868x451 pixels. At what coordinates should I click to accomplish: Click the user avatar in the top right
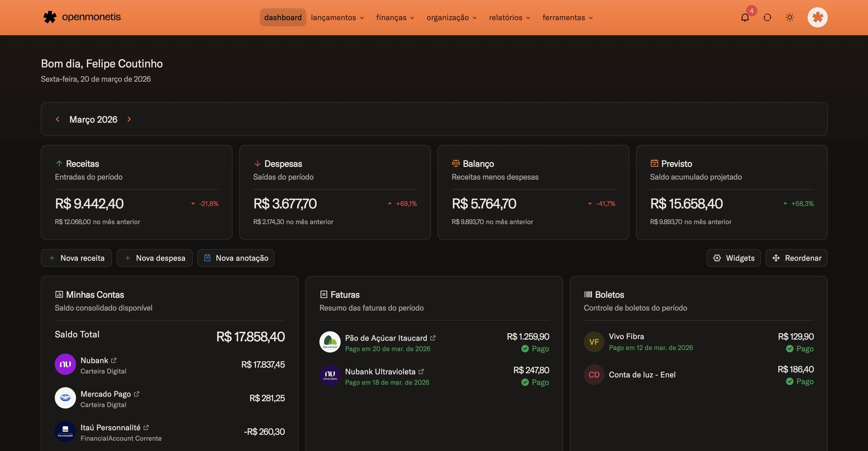point(817,17)
